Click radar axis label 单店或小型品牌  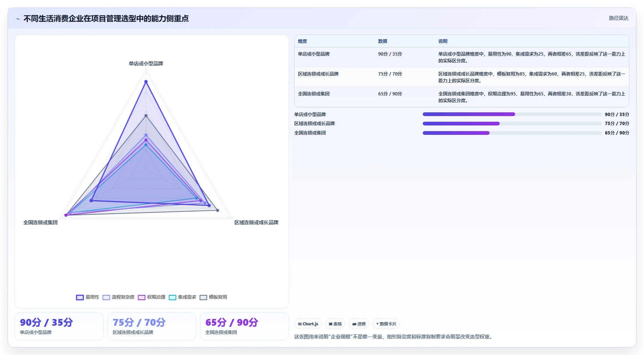click(x=146, y=63)
